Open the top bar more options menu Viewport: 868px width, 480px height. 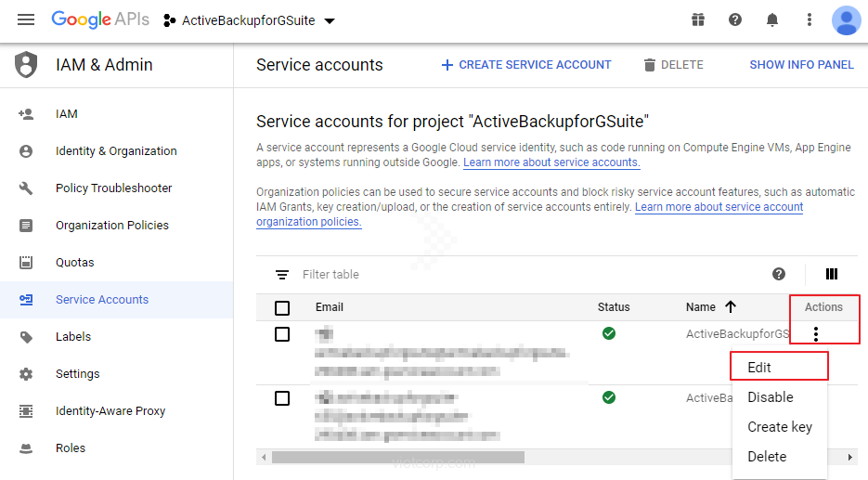point(810,20)
